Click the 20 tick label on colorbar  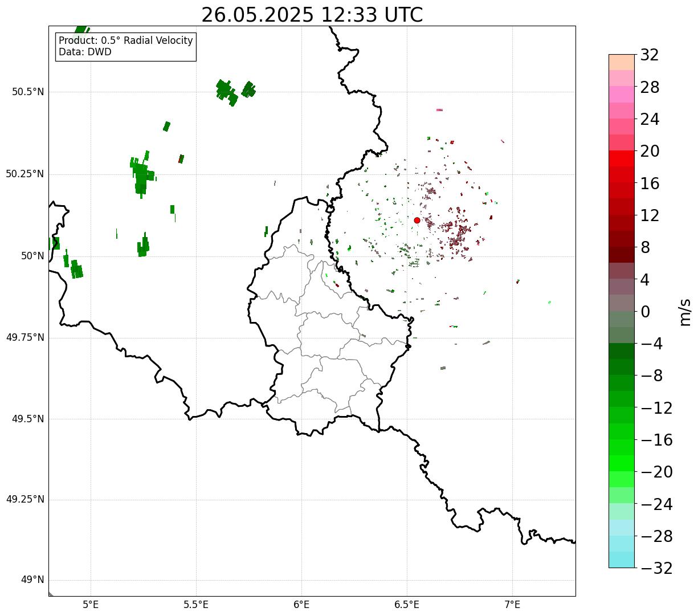(x=650, y=152)
